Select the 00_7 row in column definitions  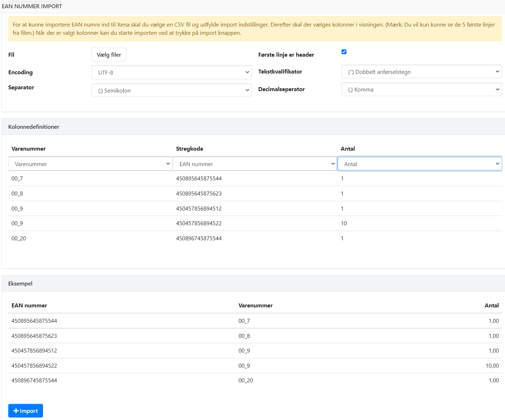(x=17, y=179)
